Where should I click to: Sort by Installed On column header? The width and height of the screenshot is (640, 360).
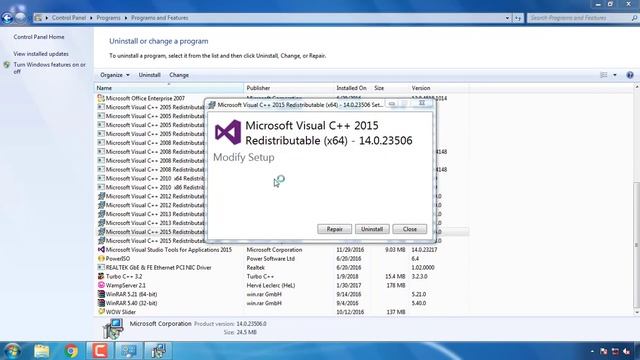pos(352,88)
